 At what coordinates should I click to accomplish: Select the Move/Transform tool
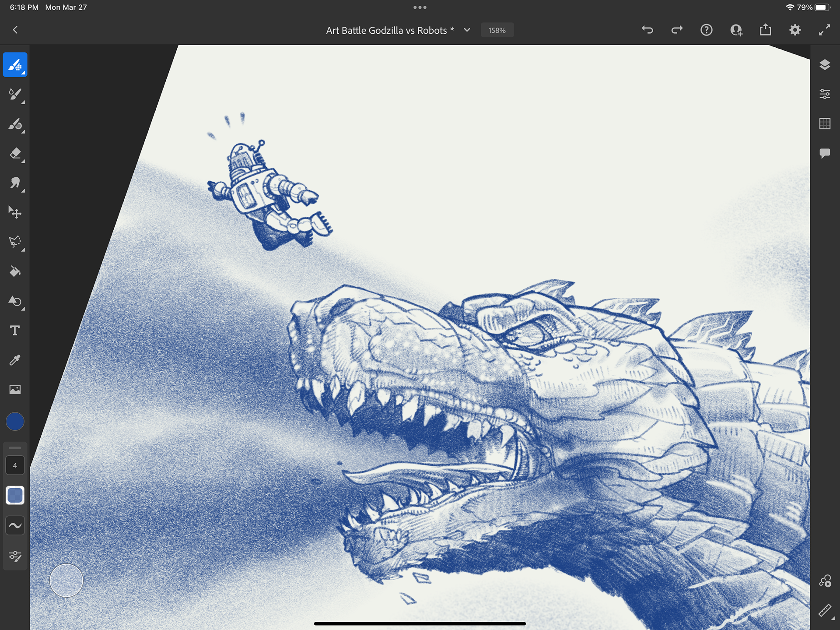coord(15,212)
